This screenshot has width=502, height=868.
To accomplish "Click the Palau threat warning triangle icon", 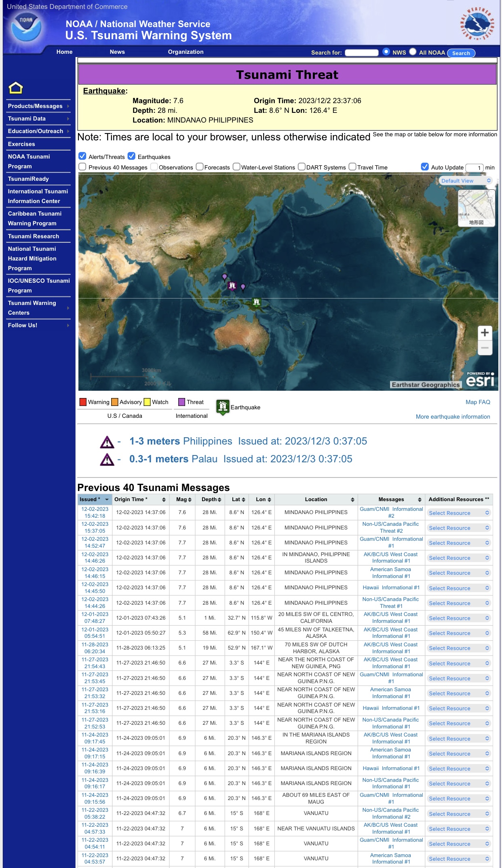I will [107, 459].
